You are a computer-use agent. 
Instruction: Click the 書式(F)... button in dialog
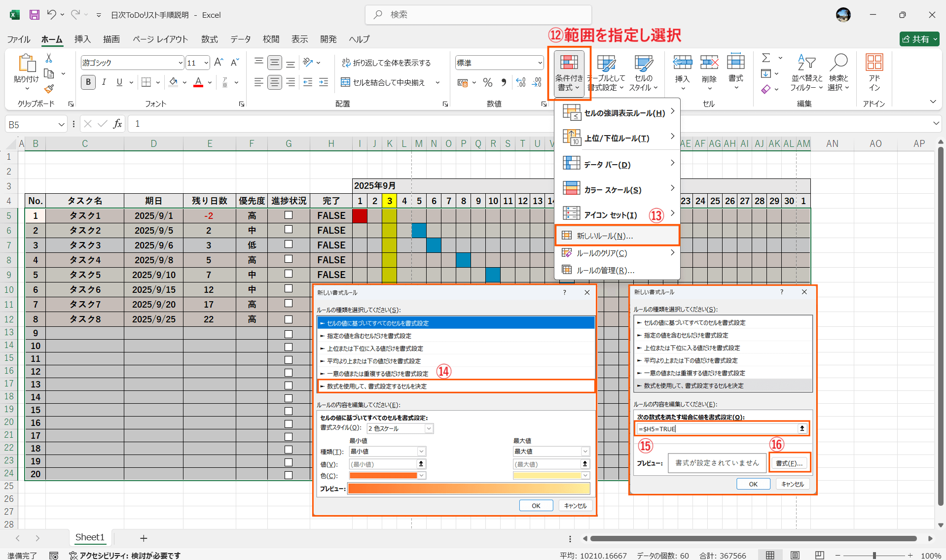tap(789, 463)
